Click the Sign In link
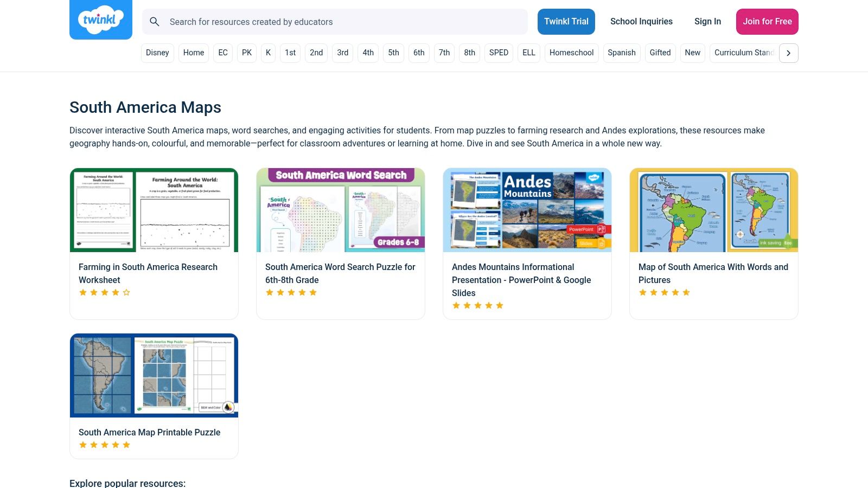Screen dimensions: 868x488 pos(707,22)
